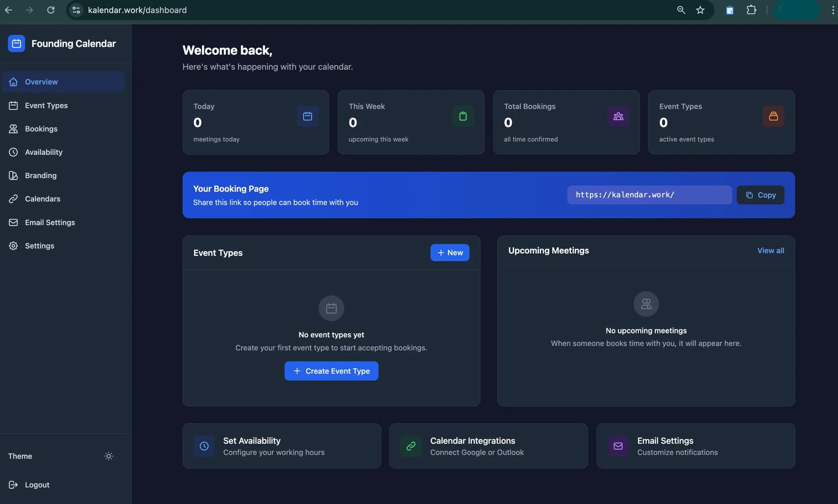The height and width of the screenshot is (504, 838).
Task: Click the Calendar Integrations link icon
Action: pos(411,446)
